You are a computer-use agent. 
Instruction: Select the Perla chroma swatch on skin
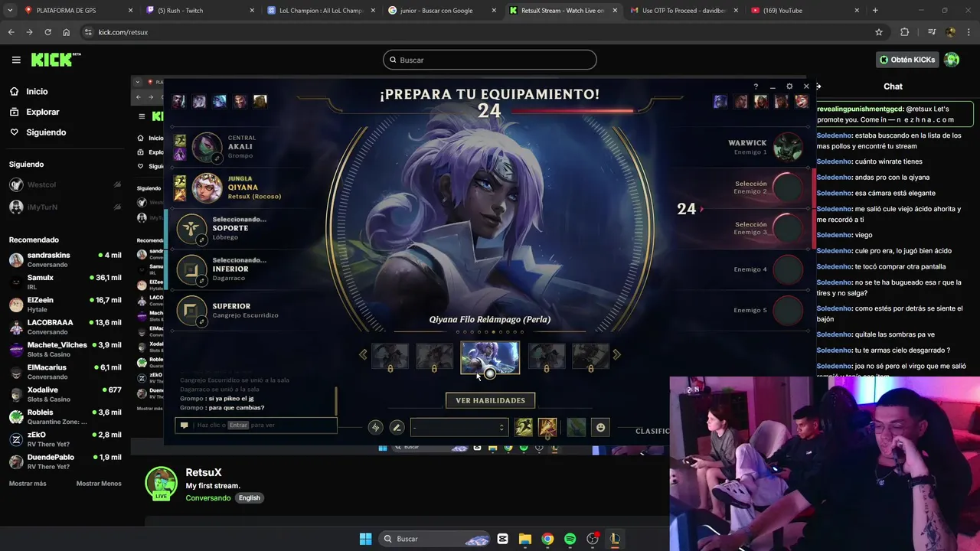point(490,373)
